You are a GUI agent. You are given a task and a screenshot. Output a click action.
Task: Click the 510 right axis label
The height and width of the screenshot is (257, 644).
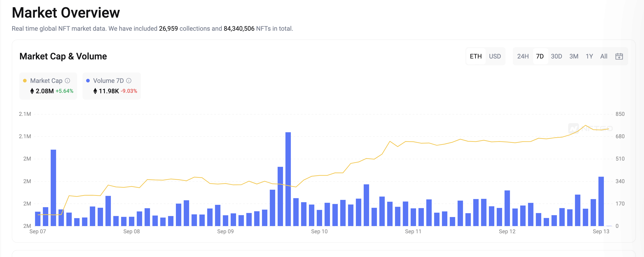(x=620, y=159)
